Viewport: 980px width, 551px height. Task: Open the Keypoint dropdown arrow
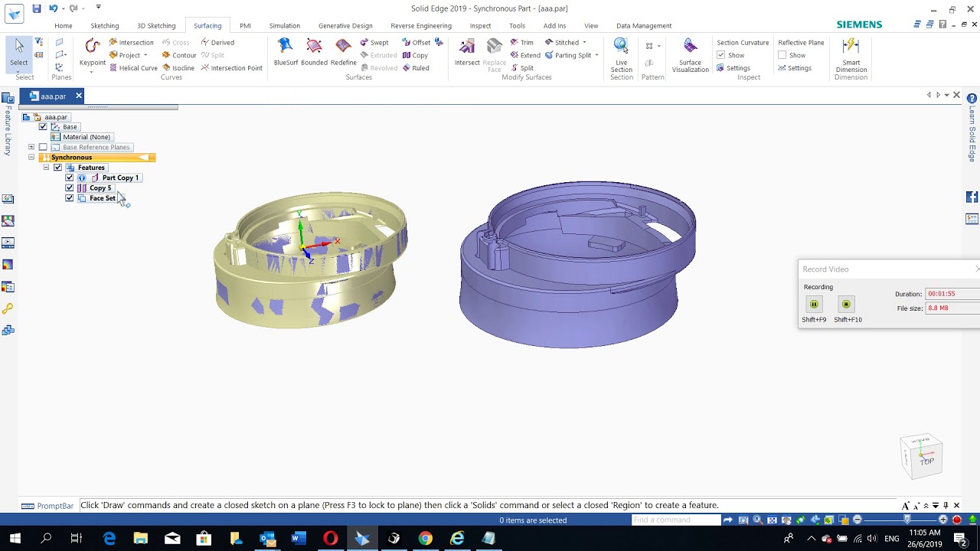92,72
